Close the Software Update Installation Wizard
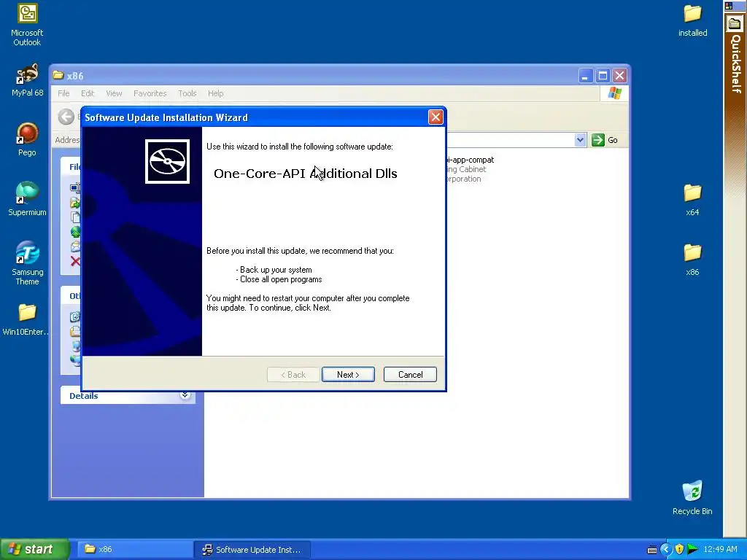Viewport: 747px width, 560px height. tap(436, 117)
